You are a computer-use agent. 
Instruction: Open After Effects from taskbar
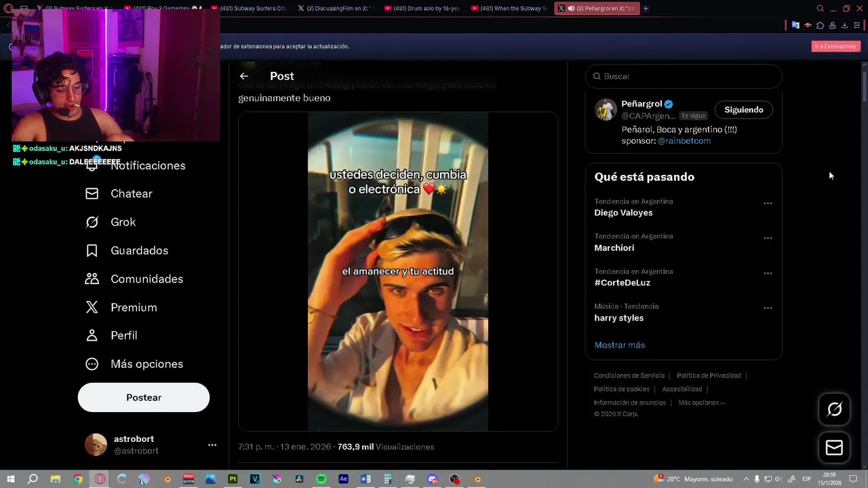click(343, 479)
